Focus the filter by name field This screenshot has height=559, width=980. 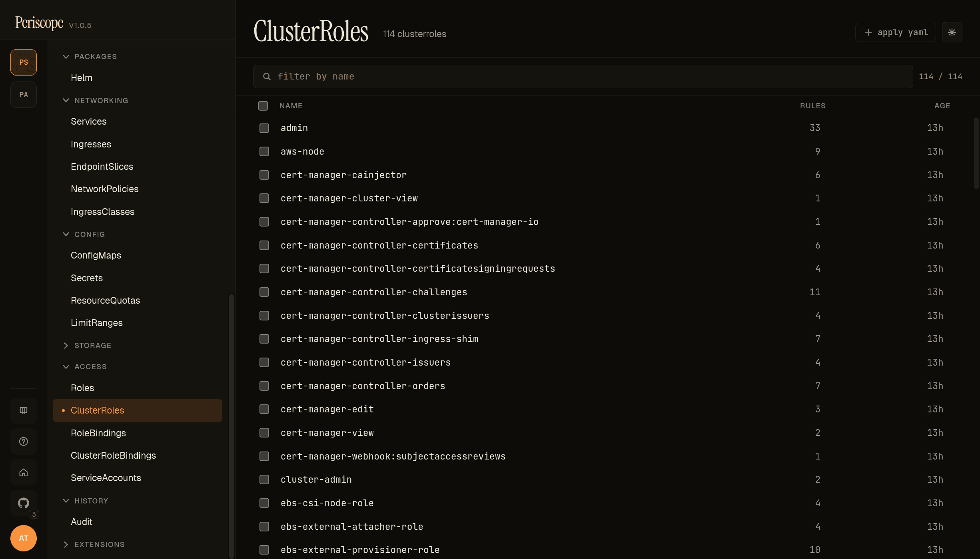tap(583, 76)
